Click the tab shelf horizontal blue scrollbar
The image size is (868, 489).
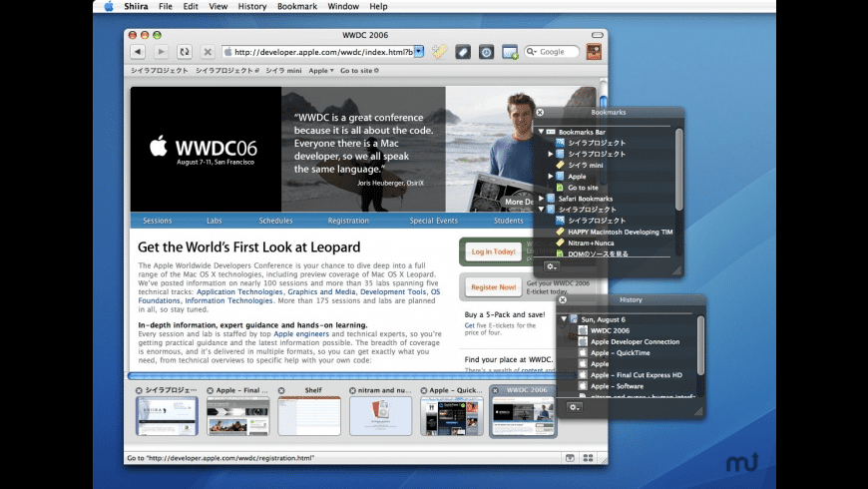pos(349,376)
